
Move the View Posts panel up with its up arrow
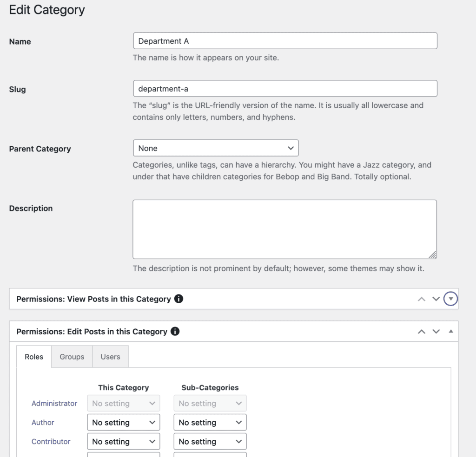coord(422,299)
